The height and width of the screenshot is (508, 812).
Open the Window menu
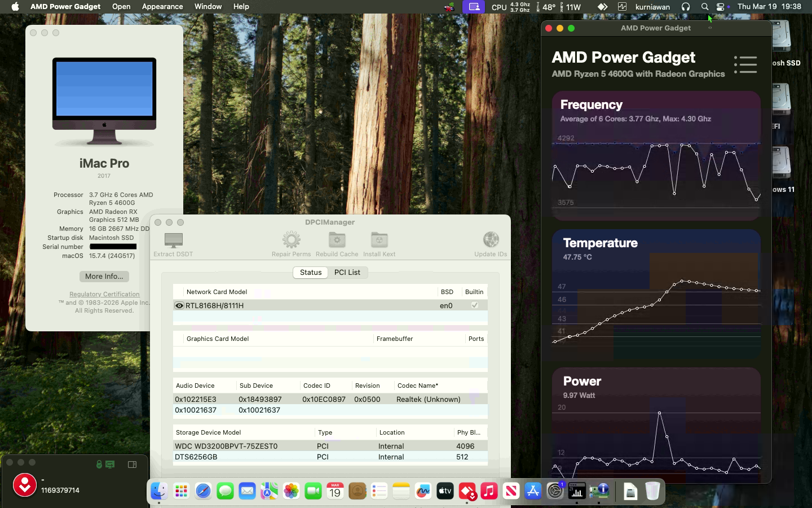click(x=208, y=7)
